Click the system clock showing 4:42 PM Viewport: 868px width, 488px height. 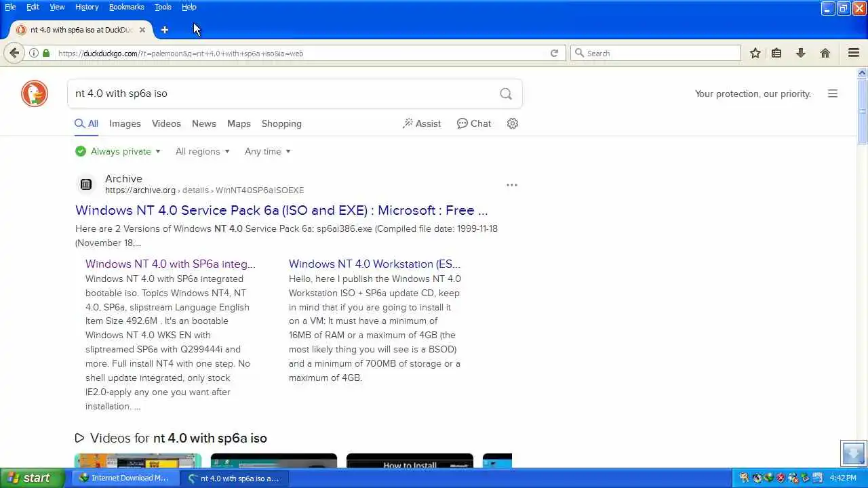843,478
